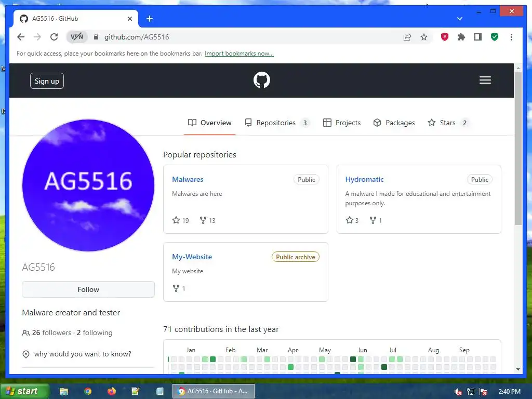This screenshot has width=532, height=399.
Task: Click fork count on My-Website repository
Action: [179, 288]
